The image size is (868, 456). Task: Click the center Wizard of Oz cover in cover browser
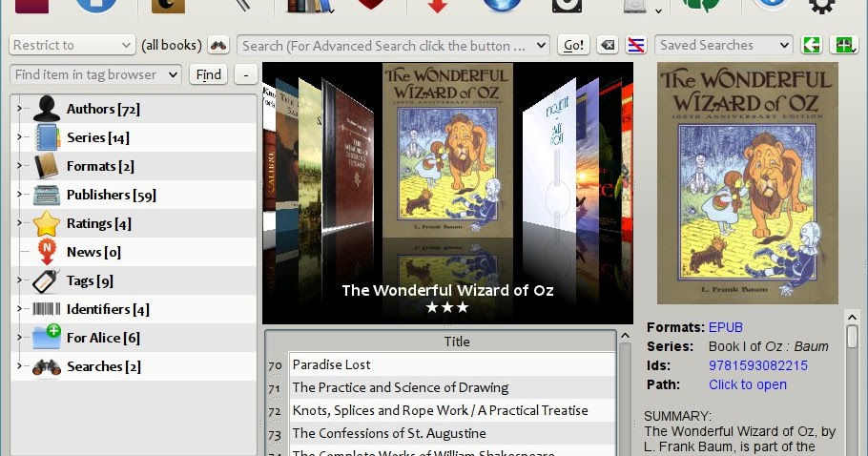pos(447,151)
